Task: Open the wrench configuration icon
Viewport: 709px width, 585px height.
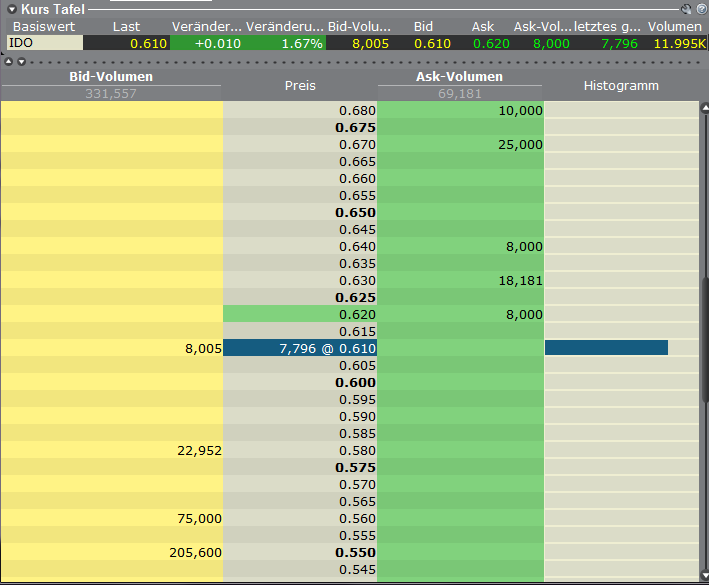Action: tap(686, 9)
